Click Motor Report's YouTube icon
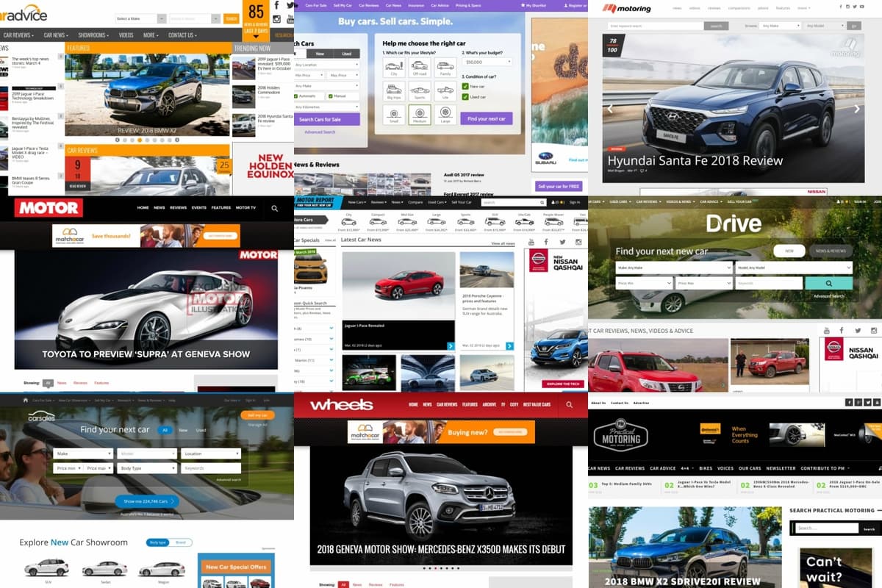 coord(532,242)
